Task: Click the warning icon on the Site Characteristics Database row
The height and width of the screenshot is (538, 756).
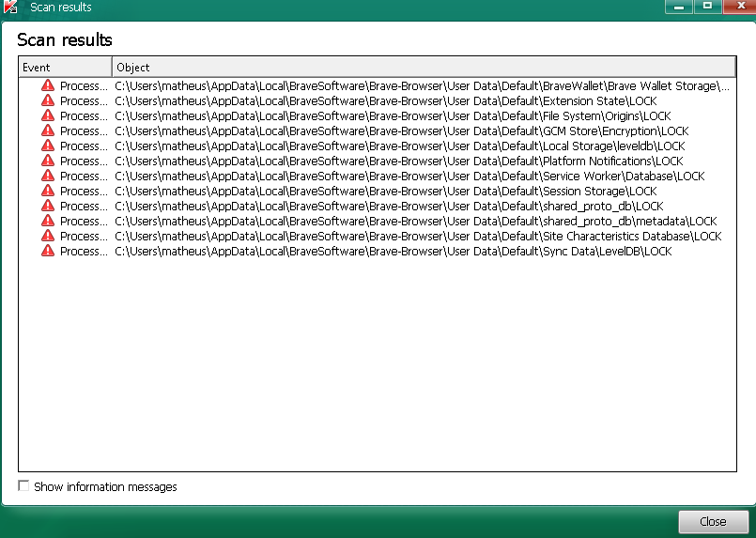Action: 48,236
